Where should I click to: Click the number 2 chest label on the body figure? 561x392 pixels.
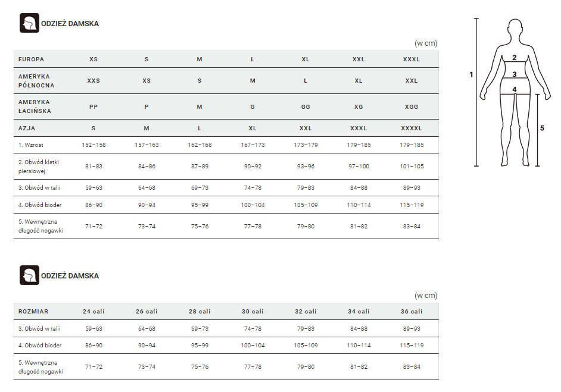[514, 58]
